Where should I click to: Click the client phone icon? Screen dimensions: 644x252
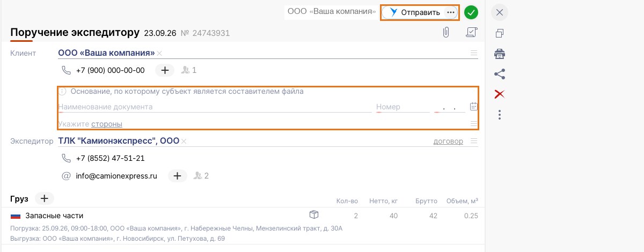point(67,70)
